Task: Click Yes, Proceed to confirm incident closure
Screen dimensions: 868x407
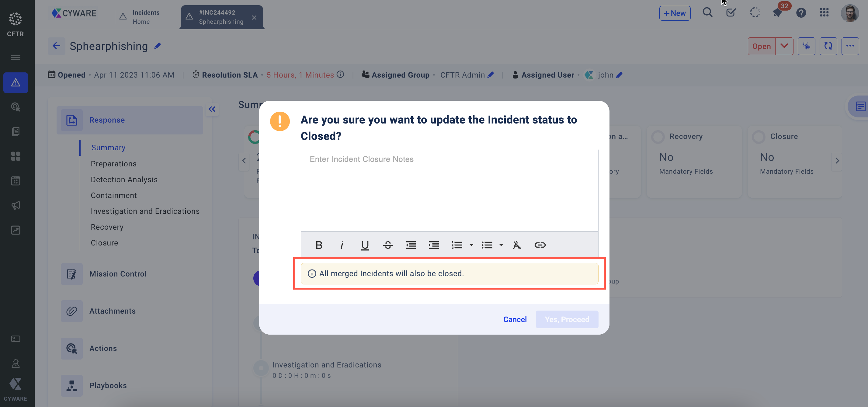Action: [x=567, y=319]
